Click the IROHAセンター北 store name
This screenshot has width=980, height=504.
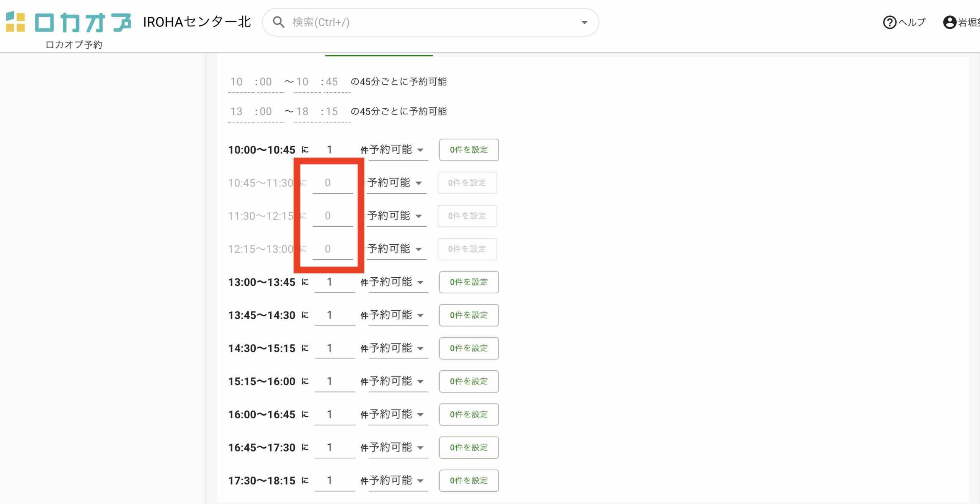click(x=197, y=22)
